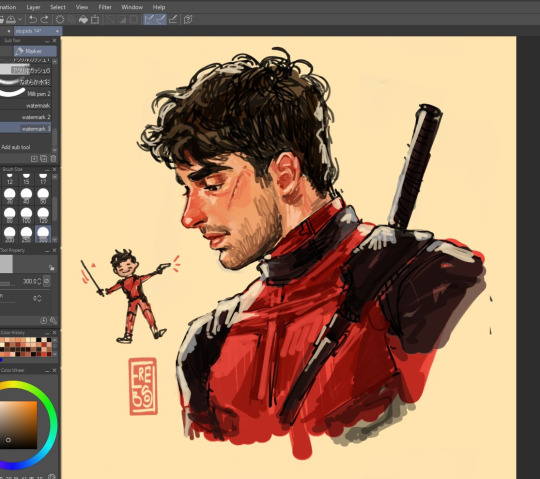Image resolution: width=540 pixels, height=479 pixels.
Task: Click the duplicate sub tool icon
Action: [43, 159]
